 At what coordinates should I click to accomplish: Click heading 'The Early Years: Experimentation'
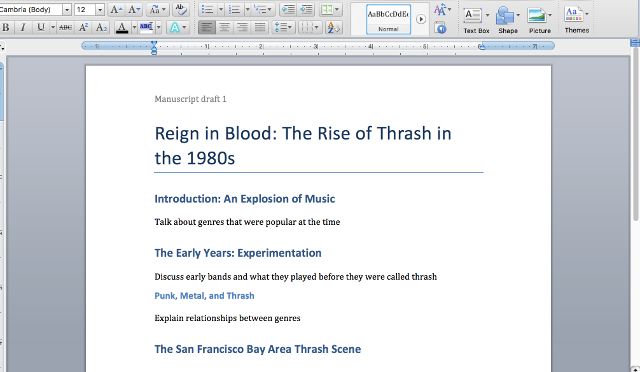point(238,253)
